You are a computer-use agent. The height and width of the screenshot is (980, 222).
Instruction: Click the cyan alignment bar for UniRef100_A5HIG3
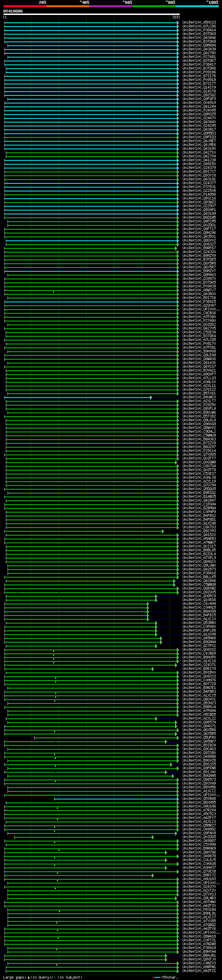point(91,23)
